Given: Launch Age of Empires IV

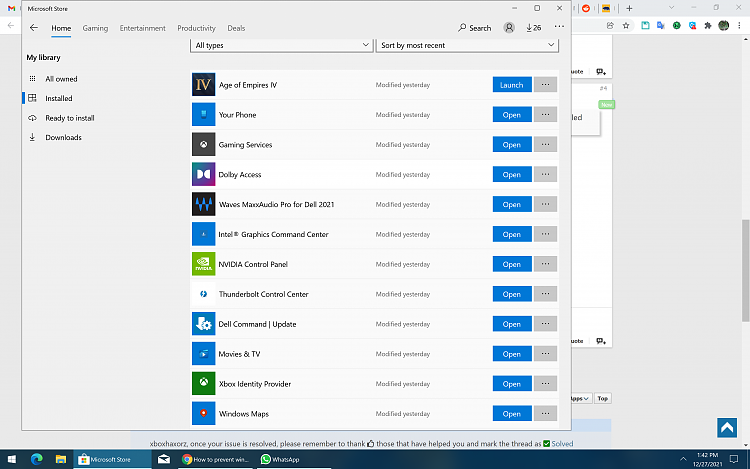Looking at the screenshot, I should pyautogui.click(x=512, y=85).
